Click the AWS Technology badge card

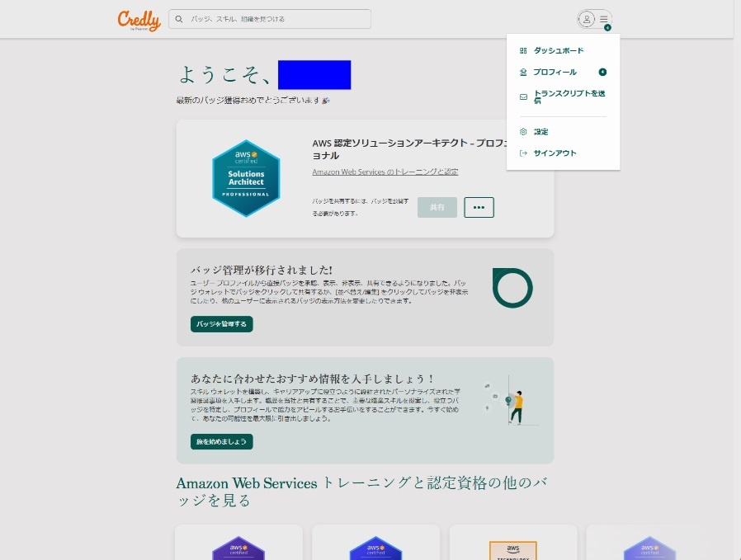pos(512,542)
